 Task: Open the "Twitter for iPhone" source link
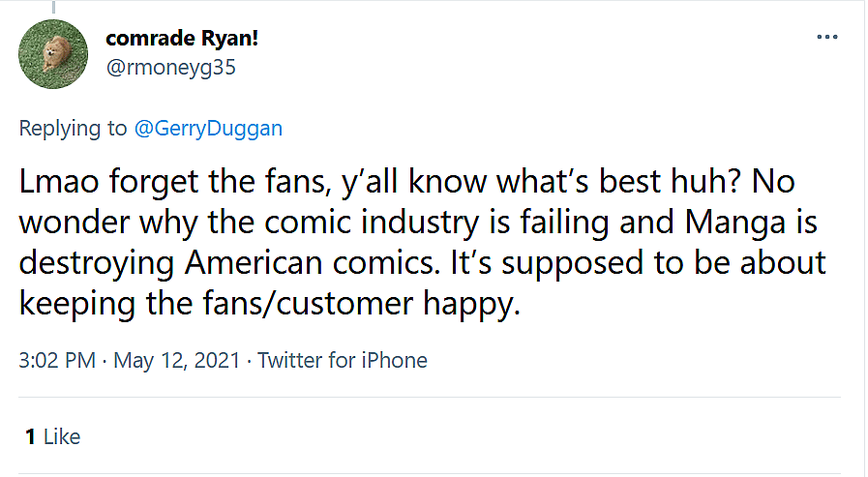(x=343, y=360)
